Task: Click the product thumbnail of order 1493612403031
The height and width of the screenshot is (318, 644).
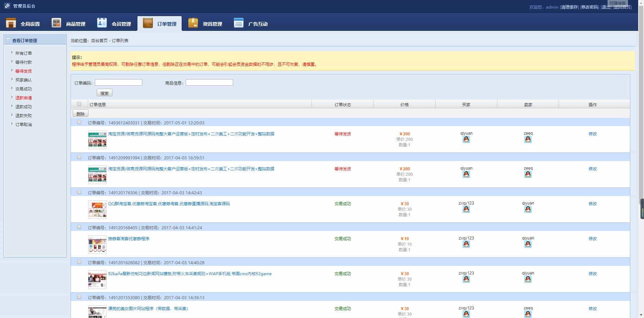Action: (x=97, y=140)
